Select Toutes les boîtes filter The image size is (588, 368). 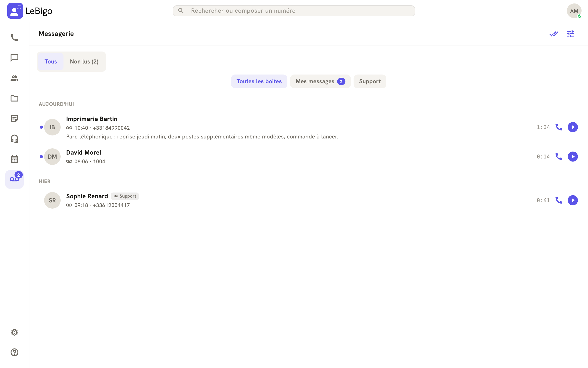(x=259, y=81)
